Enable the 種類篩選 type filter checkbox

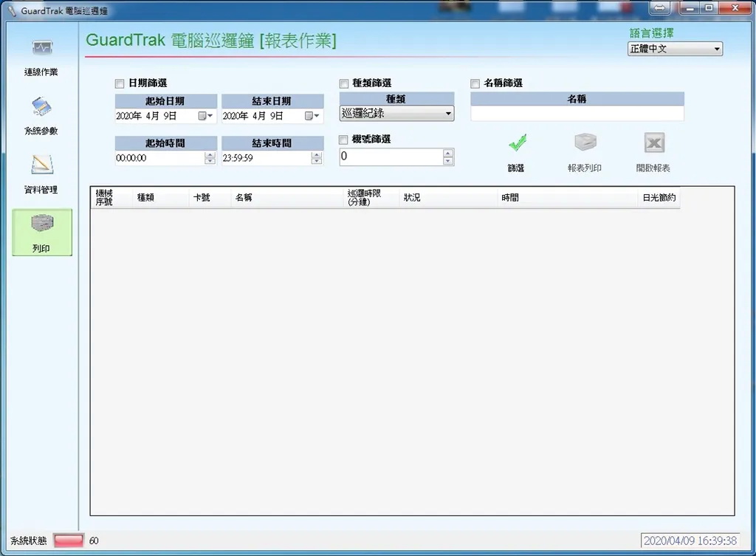point(344,84)
